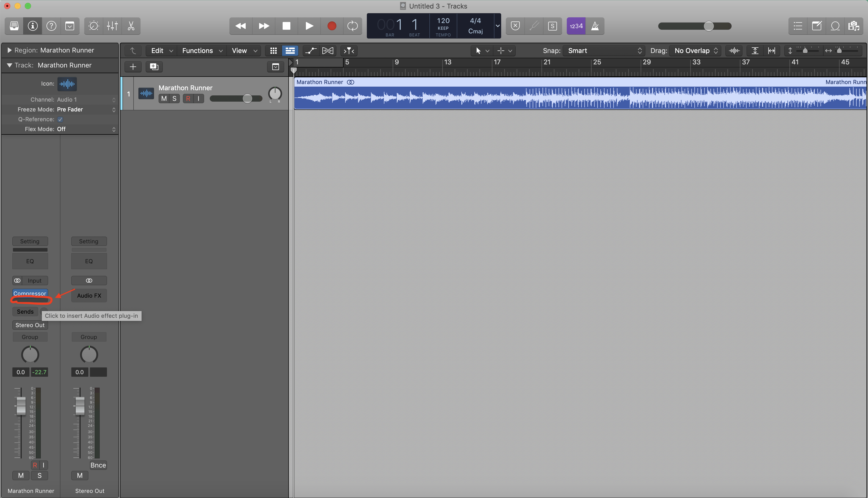Toggle the Cycle mode button

click(352, 26)
